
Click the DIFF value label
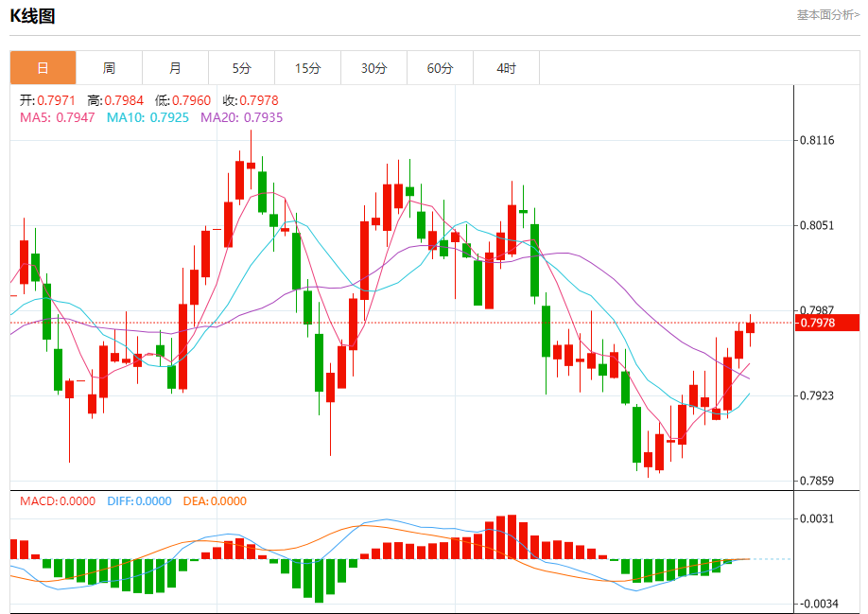click(139, 501)
